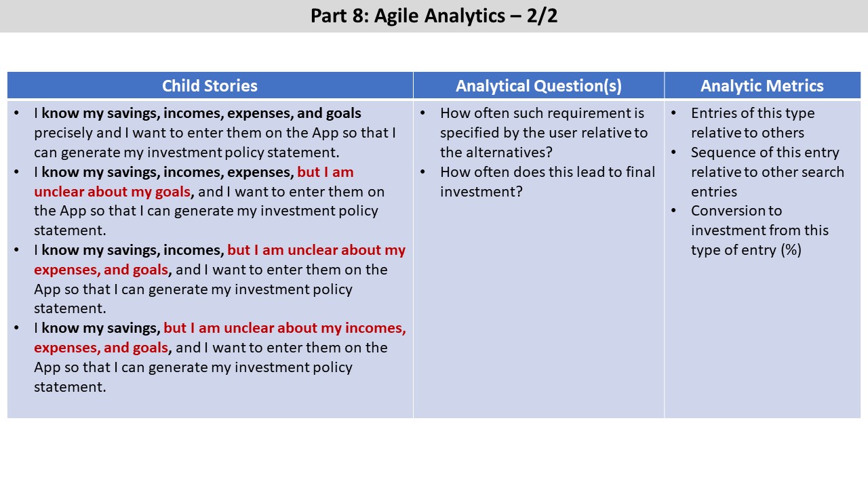
Task: Click bold text 'know my savings, incomes, expenses, and goals'
Action: tap(201, 113)
